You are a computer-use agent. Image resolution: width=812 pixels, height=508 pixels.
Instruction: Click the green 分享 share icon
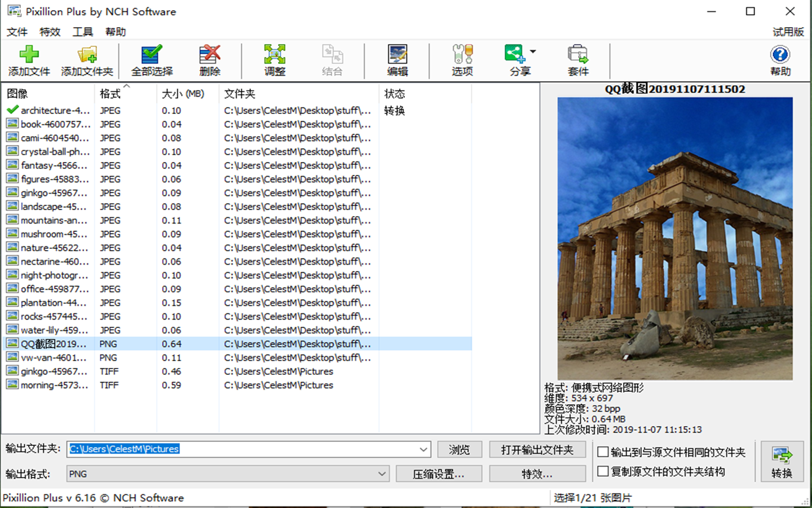click(x=514, y=56)
